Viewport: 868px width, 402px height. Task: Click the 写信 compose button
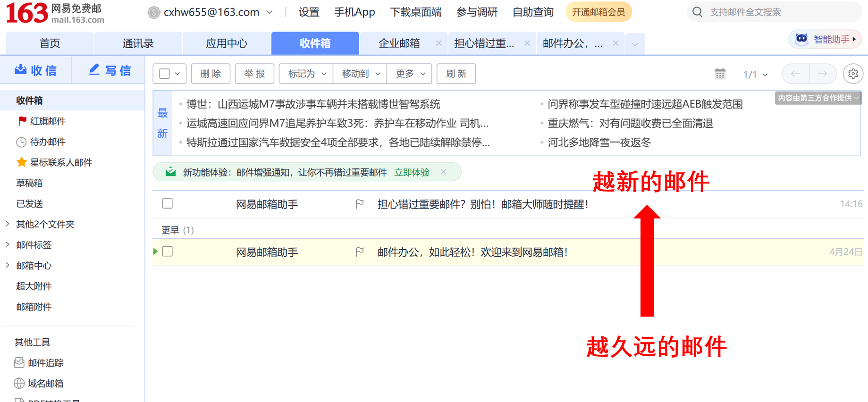110,70
